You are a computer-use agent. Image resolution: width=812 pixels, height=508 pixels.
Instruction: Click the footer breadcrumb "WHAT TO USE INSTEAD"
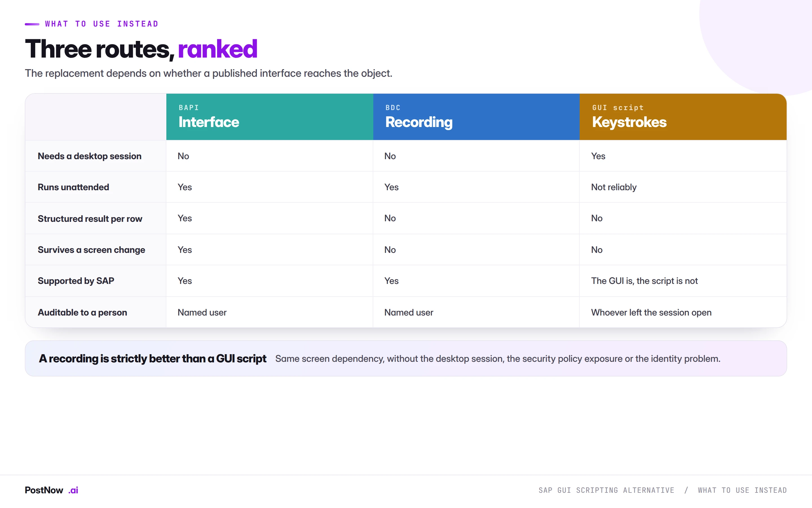coord(742,491)
